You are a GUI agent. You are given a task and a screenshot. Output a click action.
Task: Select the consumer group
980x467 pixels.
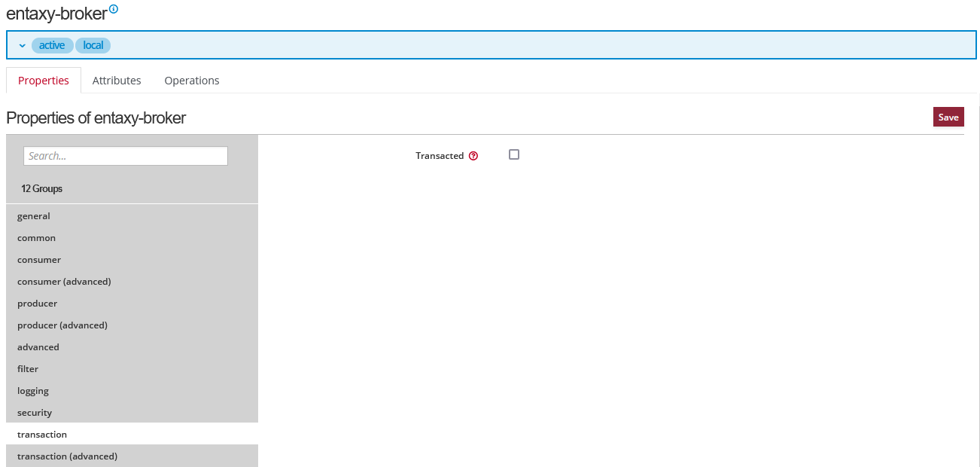[x=39, y=260]
